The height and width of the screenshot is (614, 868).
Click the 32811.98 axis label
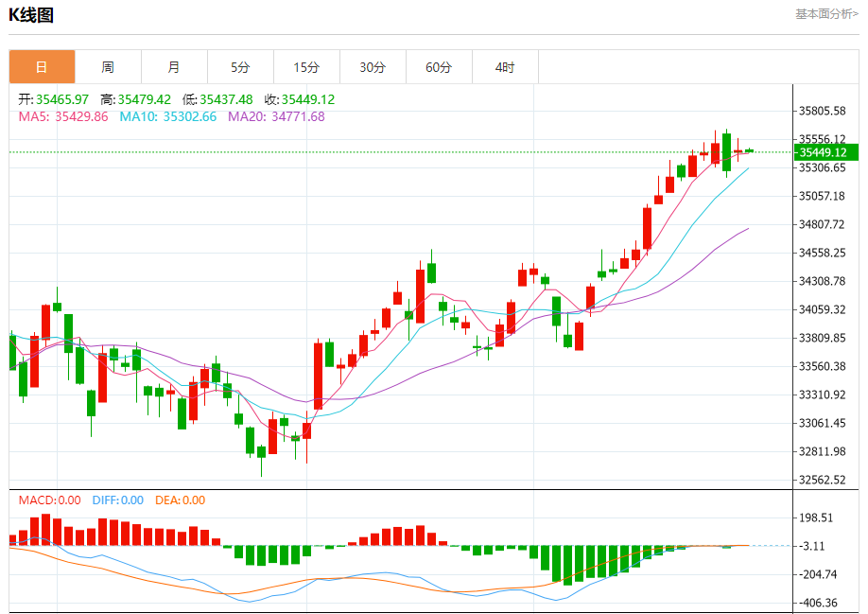[x=822, y=451]
